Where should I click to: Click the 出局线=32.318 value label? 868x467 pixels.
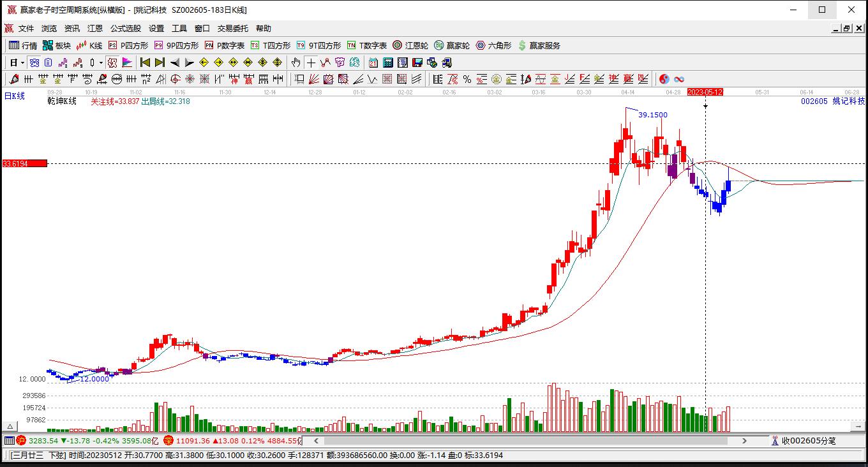pyautogui.click(x=165, y=101)
